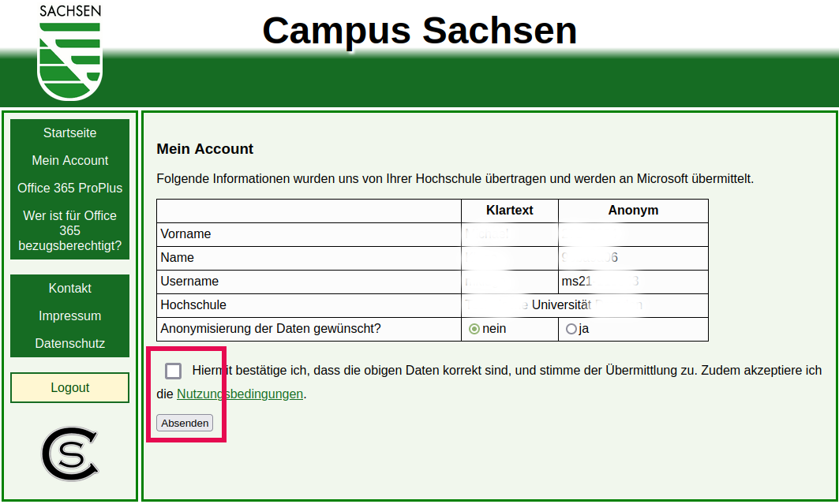
Task: Click the Campus Sachsen CS logo in the sidebar
Action: pos(70,454)
